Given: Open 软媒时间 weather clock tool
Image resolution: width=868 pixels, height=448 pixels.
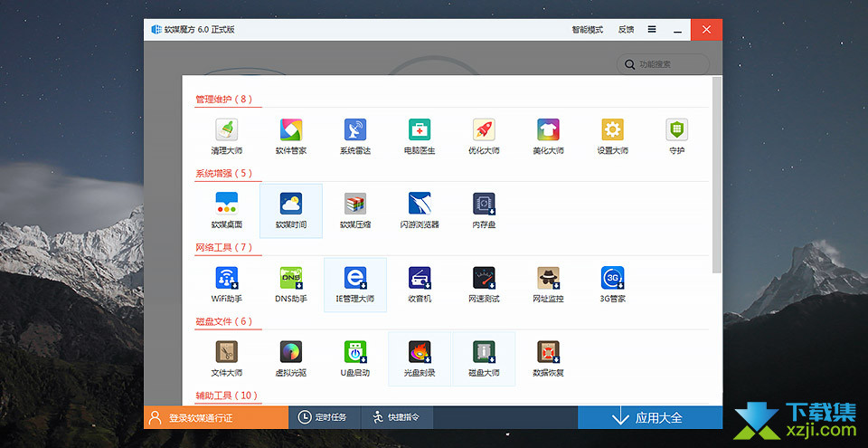Looking at the screenshot, I should 291,211.
